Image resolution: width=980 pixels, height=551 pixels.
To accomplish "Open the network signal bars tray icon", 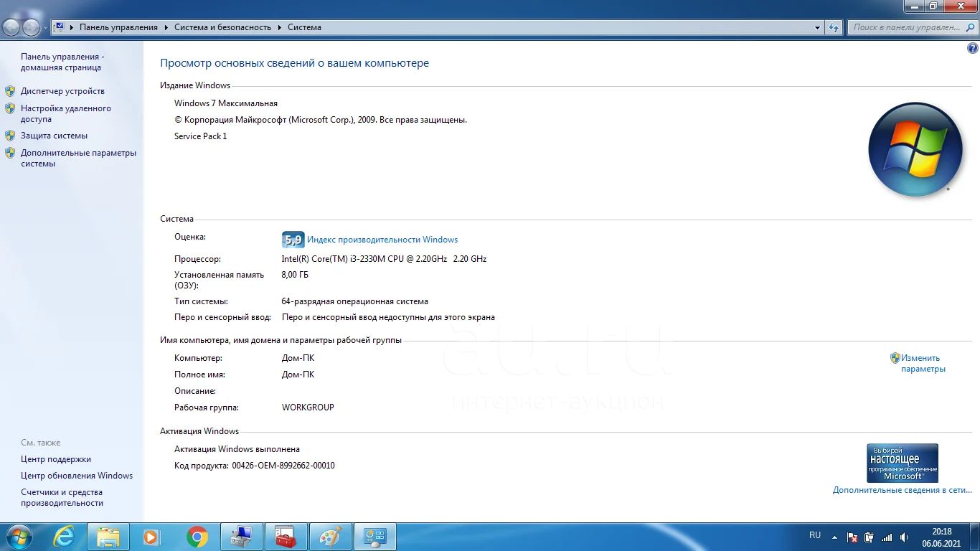I will 887,537.
